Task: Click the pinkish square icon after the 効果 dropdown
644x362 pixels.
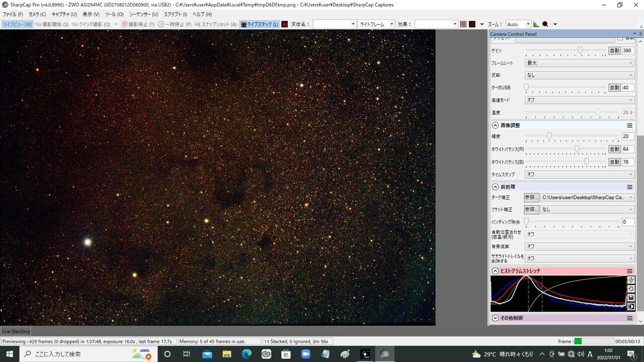Action: click(463, 24)
